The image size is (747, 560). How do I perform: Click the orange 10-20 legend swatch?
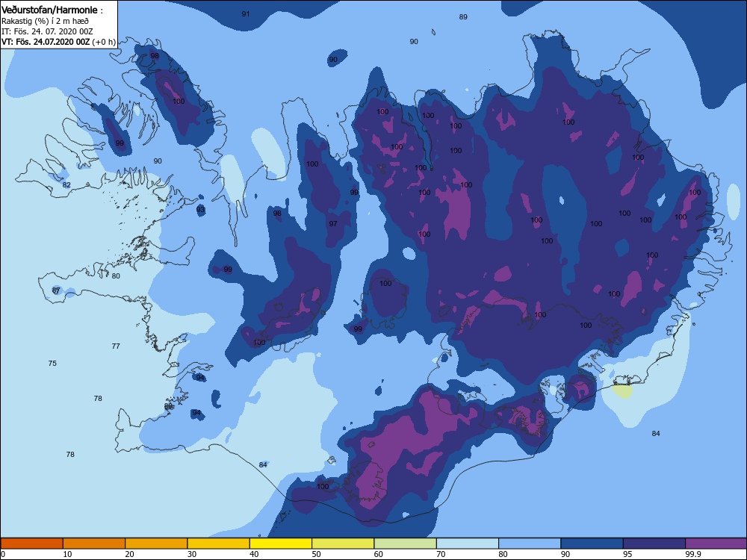coord(94,544)
